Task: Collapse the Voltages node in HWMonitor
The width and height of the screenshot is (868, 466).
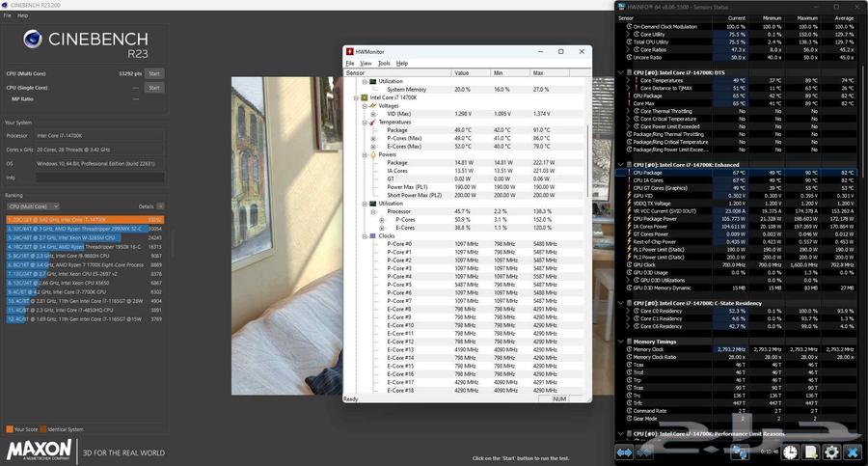Action: point(365,106)
